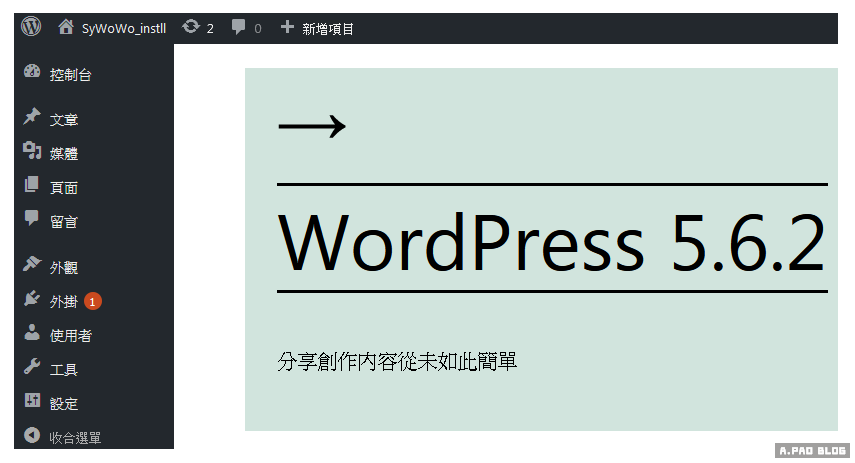Open the 外掛 plugins menu item
The width and height of the screenshot is (855, 463).
pos(63,301)
